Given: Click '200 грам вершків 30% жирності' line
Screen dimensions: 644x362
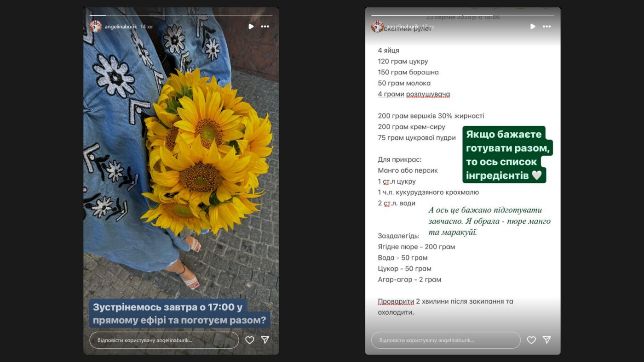Looking at the screenshot, I should pos(431,116).
